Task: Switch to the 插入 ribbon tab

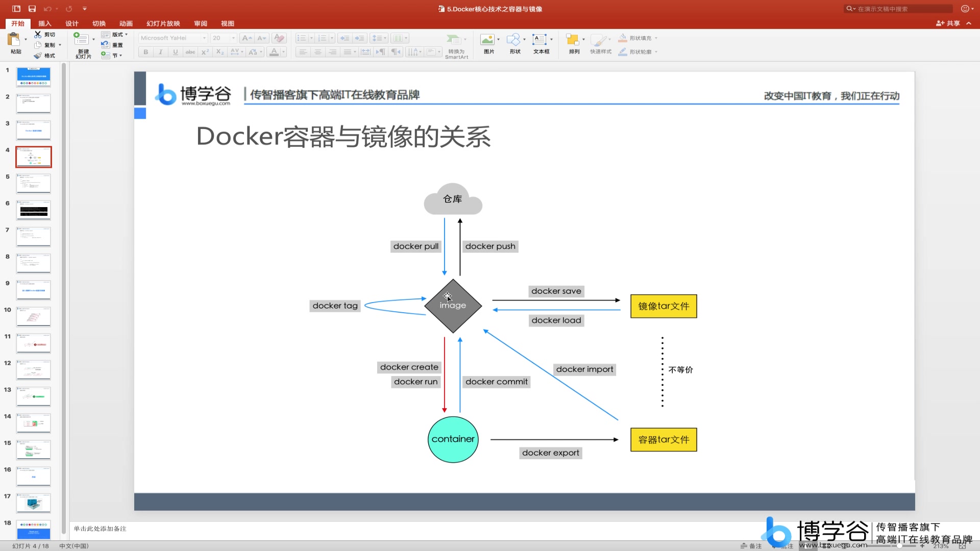Action: point(45,23)
